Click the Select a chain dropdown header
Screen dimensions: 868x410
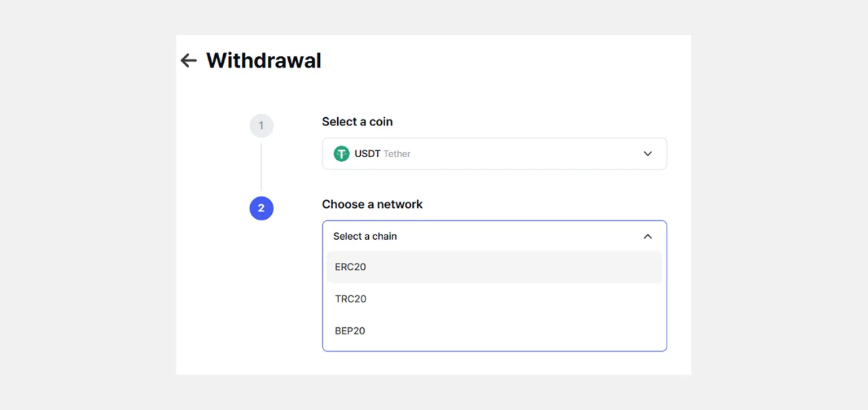coord(494,237)
